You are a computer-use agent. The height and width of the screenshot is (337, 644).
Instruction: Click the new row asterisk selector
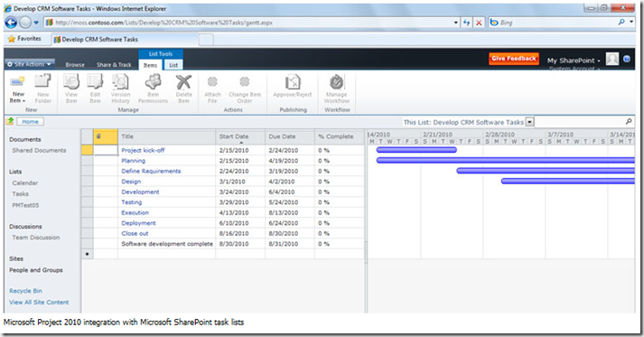coord(87,254)
